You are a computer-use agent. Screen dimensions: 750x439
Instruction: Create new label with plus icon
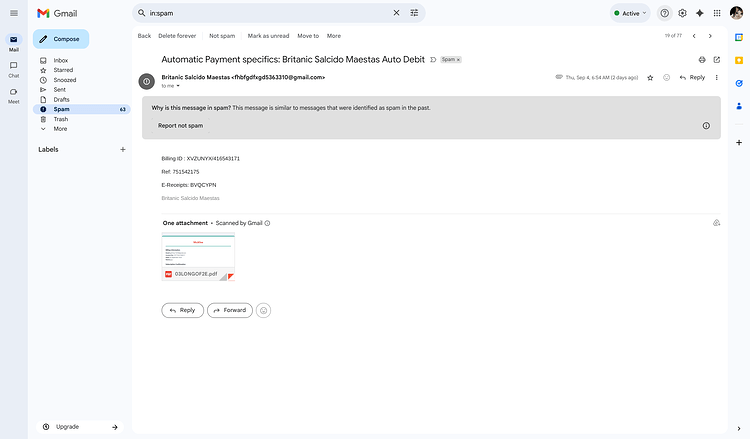(122, 149)
